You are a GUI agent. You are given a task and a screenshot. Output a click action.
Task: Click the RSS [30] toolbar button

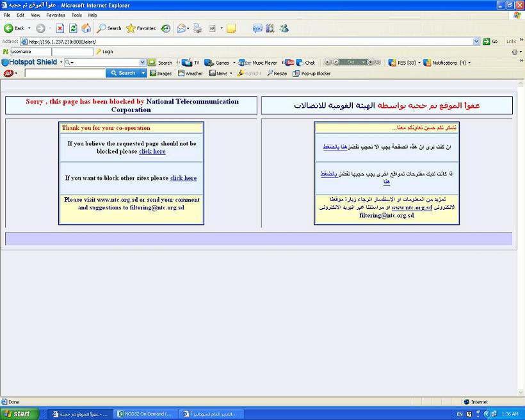tap(402, 63)
